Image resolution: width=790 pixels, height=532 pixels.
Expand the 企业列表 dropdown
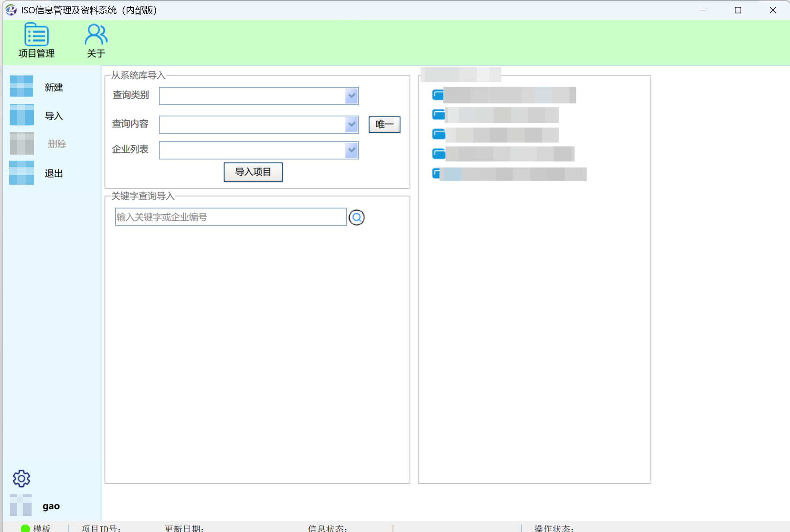tap(352, 150)
